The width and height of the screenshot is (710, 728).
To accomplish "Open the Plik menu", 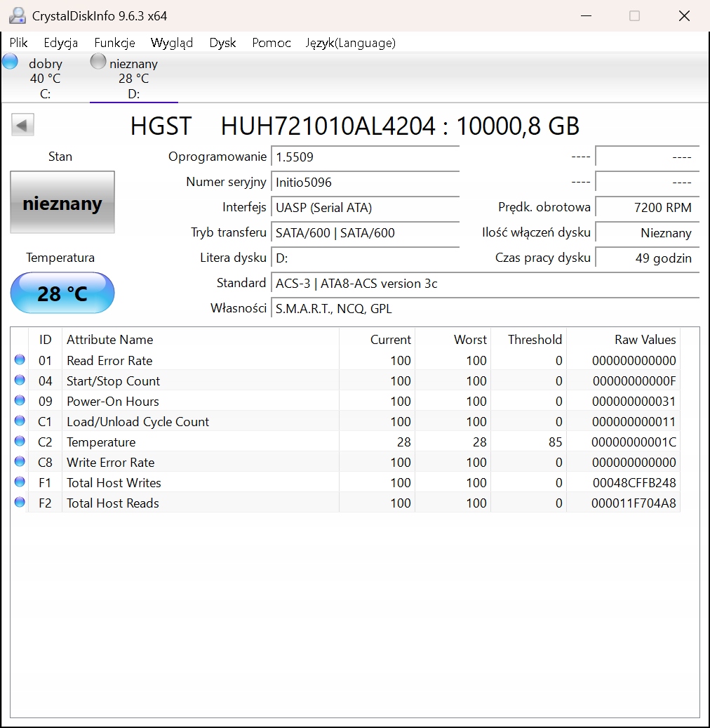I will pyautogui.click(x=19, y=43).
